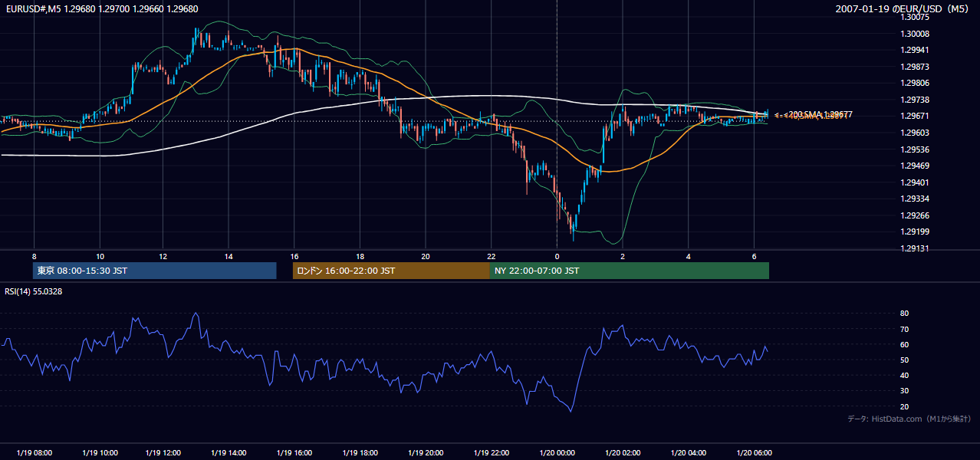The image size is (980, 460).
Task: Click the bottom time label 1/19 18:00
Action: click(x=360, y=453)
